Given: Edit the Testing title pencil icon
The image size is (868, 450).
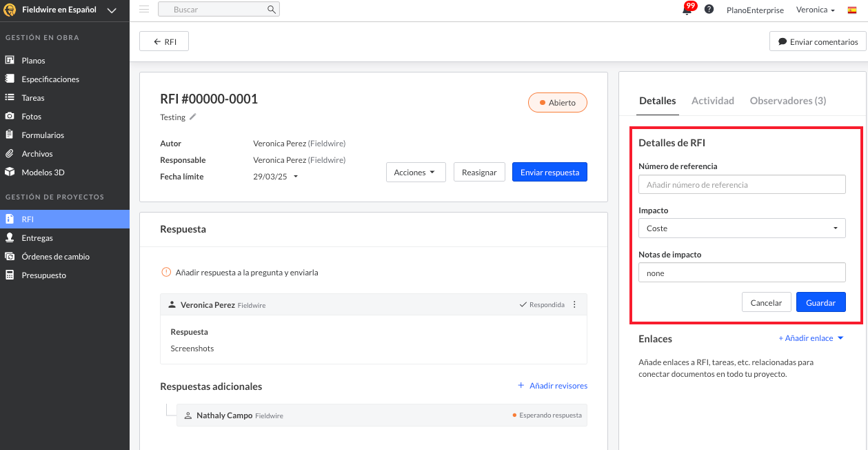Looking at the screenshot, I should click(x=193, y=117).
